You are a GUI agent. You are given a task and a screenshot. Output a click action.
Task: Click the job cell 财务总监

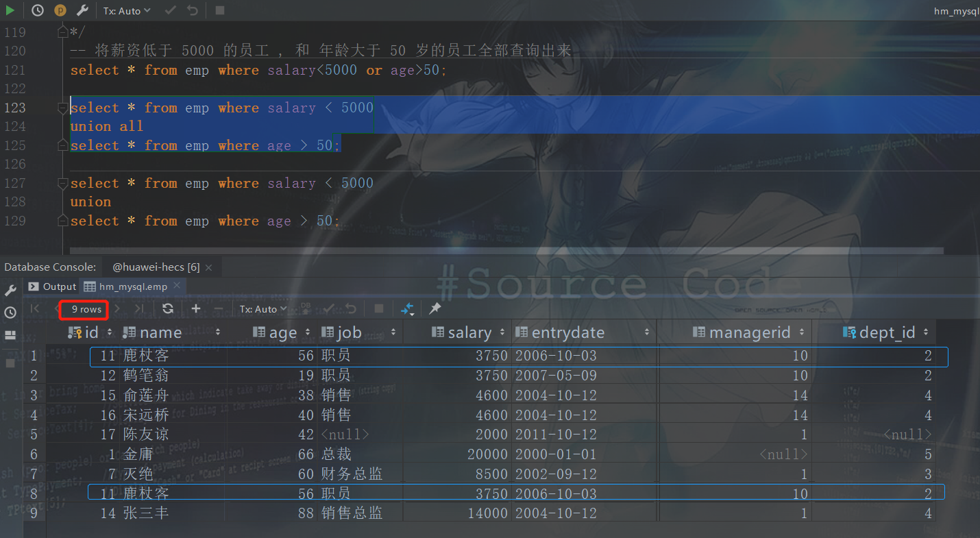(352, 474)
